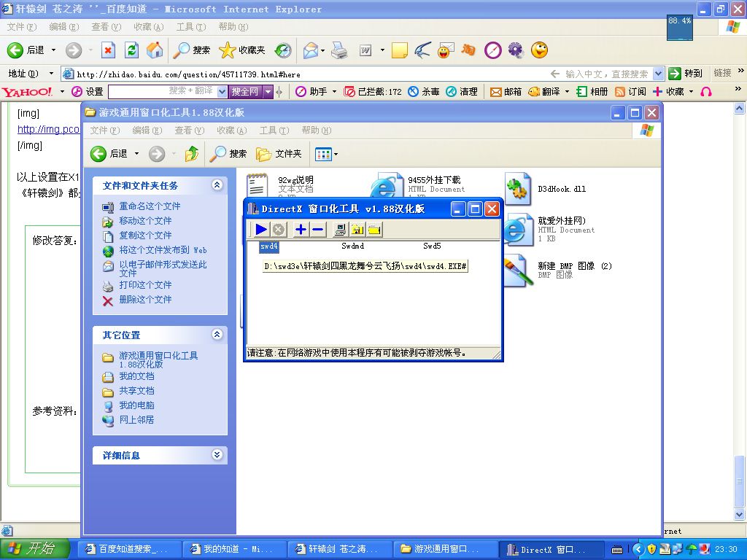Select the Swd5 entry in the list
The image size is (747, 560).
click(432, 246)
